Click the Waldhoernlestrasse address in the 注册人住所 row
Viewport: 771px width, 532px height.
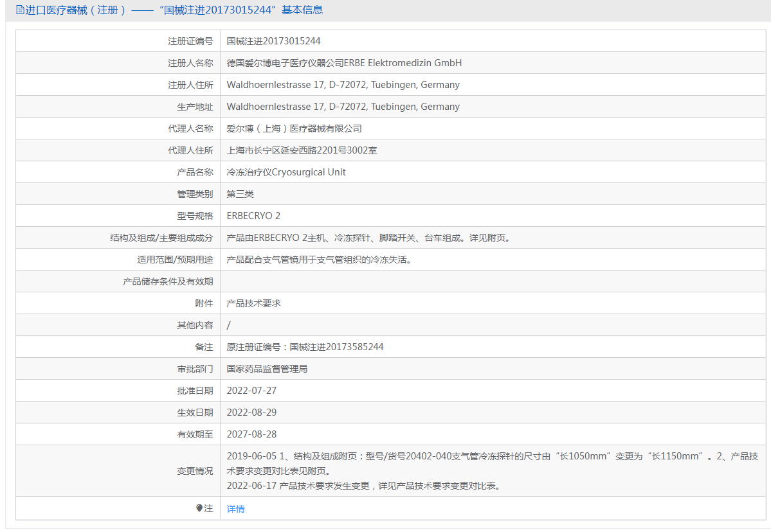tap(343, 85)
